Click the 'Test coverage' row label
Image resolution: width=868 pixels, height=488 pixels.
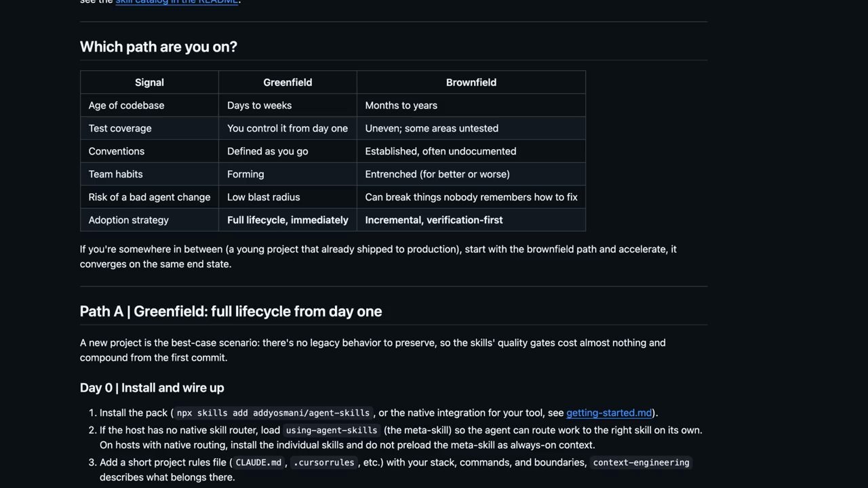pos(149,128)
